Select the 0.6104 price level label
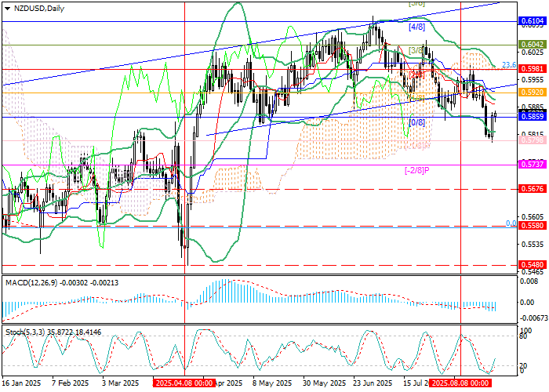Image resolution: width=549 pixels, height=392 pixels. point(533,21)
